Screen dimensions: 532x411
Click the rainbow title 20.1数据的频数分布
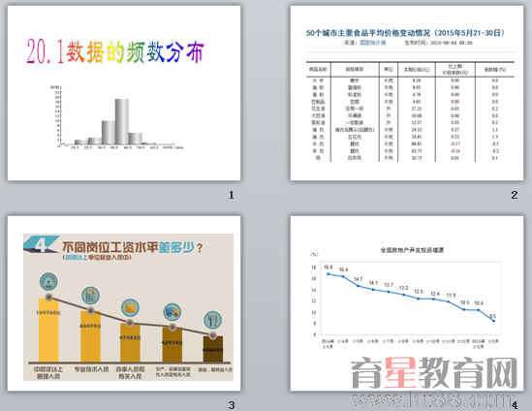point(115,52)
